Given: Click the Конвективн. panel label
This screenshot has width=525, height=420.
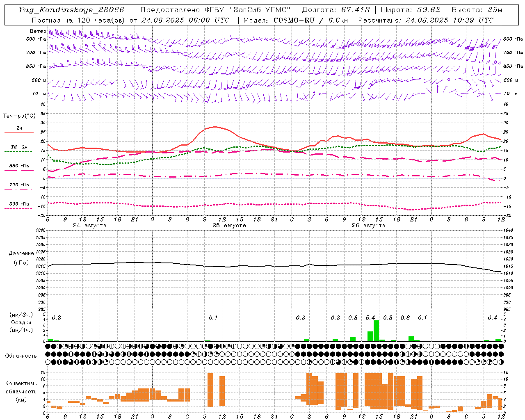Looking at the screenshot, I should click(x=21, y=383).
